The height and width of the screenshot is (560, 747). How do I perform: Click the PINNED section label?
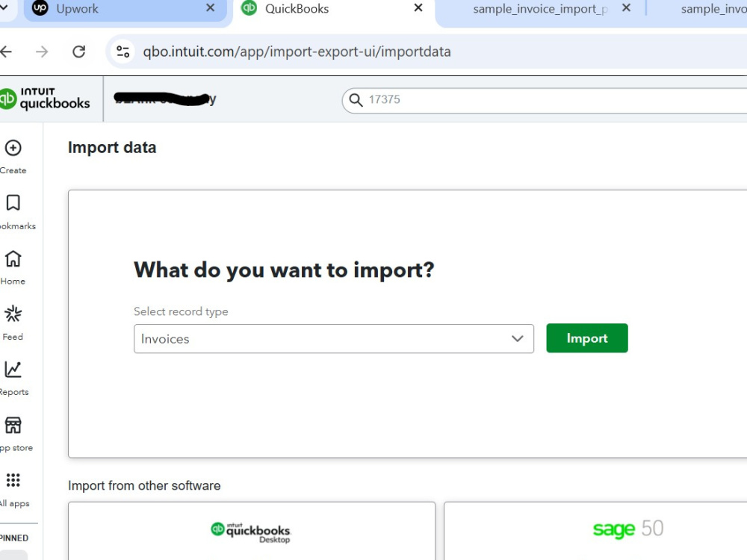pyautogui.click(x=13, y=538)
